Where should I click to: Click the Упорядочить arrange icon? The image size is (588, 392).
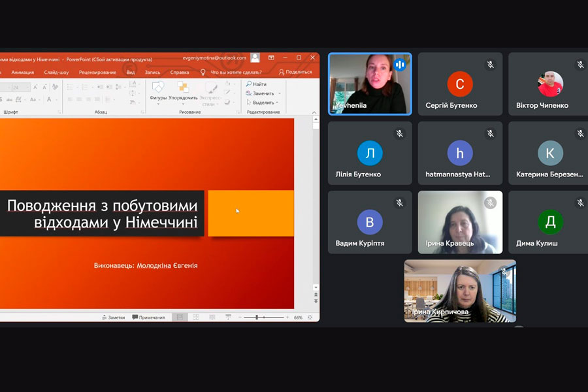pos(183,90)
